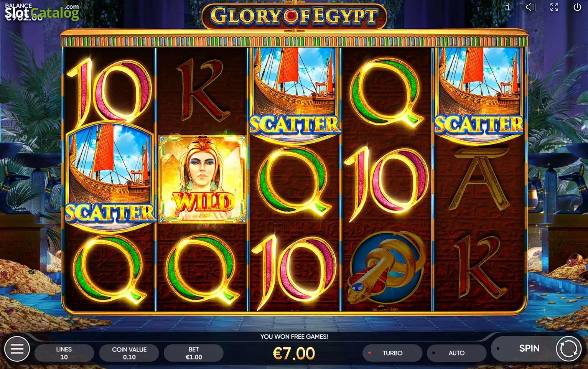The width and height of the screenshot is (588, 369).
Task: Open the AUTO spin options
Action: pos(456,353)
